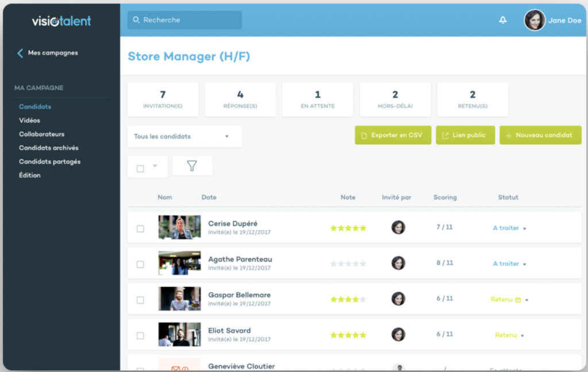
Task: Open Agathe Parenteau's A traiter status dropdown
Action: pyautogui.click(x=510, y=263)
